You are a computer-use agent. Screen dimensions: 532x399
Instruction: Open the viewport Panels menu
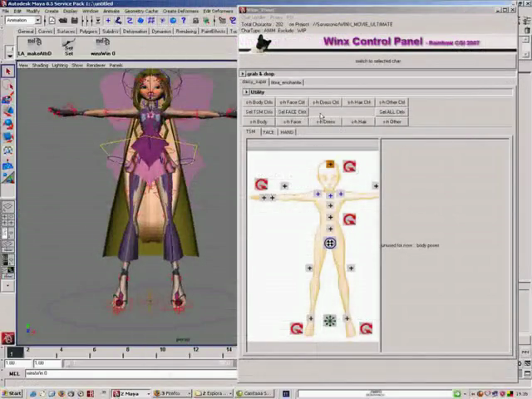116,65
